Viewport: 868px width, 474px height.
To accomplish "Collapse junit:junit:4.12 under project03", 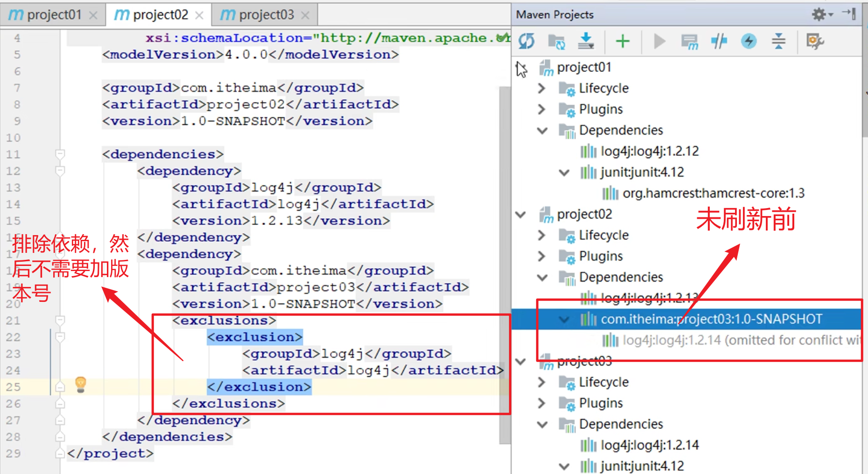I will coord(564,466).
